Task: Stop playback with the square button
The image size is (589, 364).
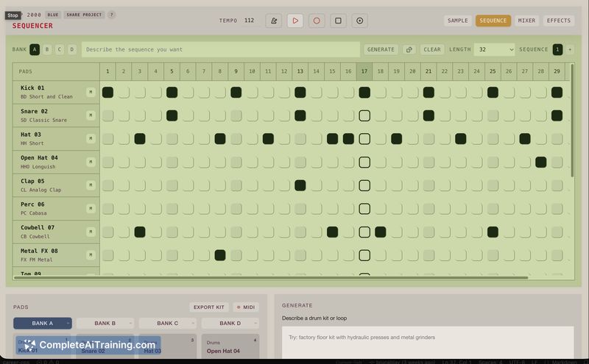Action: point(338,21)
